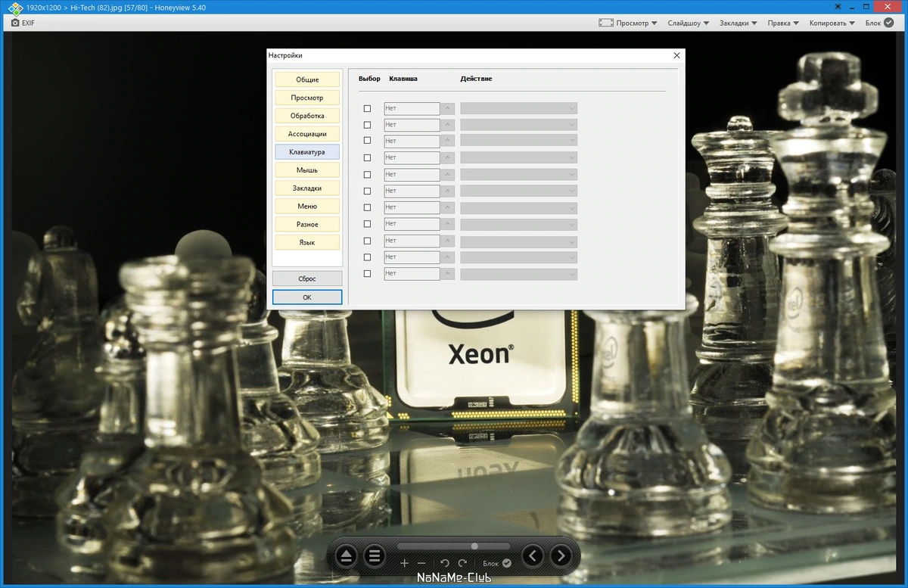Click the spinner beside last Нет field

[x=447, y=273]
